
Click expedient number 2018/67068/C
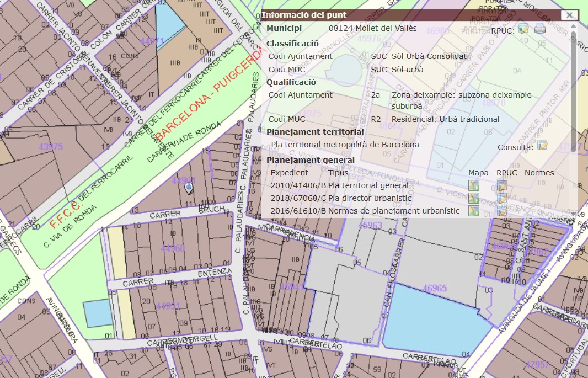coord(298,198)
